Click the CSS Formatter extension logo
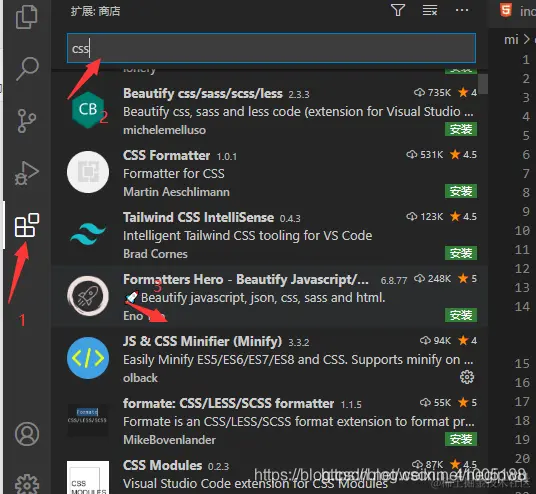 88,172
